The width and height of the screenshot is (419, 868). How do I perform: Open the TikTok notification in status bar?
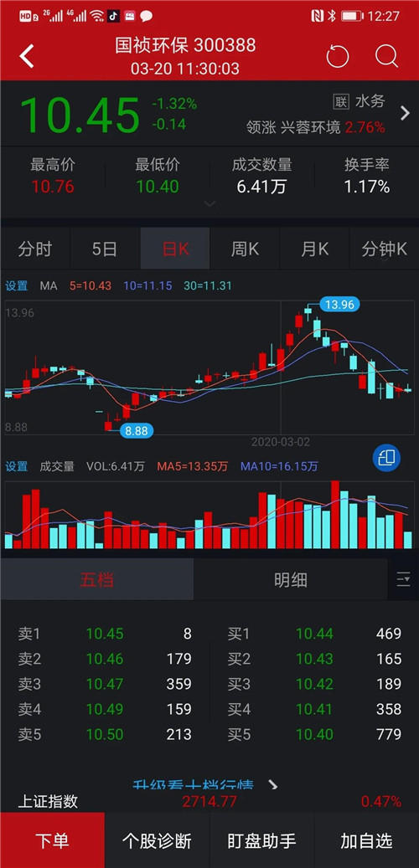(113, 16)
